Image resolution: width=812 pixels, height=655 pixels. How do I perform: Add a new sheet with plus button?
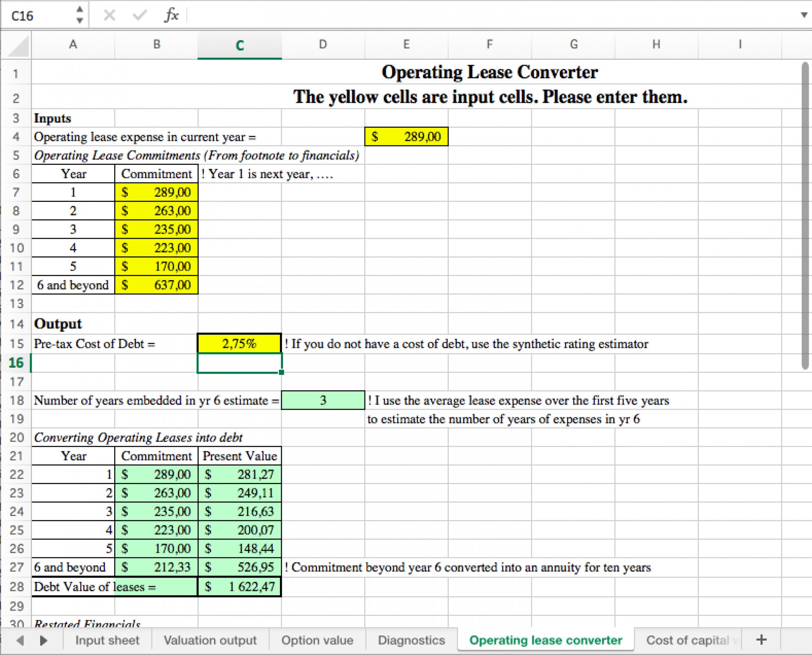(761, 640)
